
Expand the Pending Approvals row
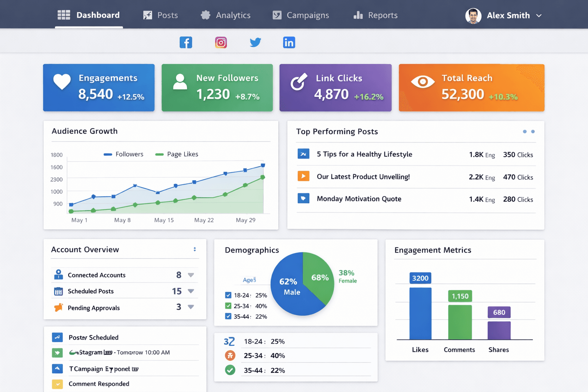click(x=191, y=307)
